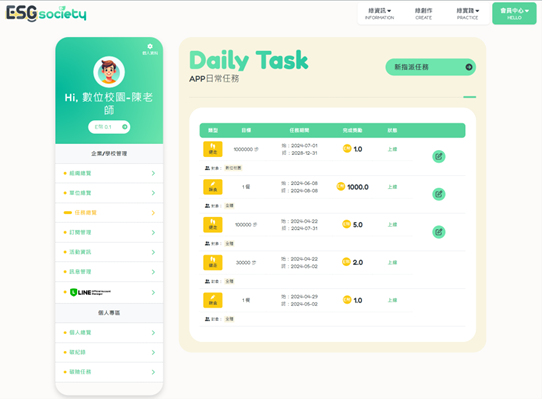Click the 1000.0 reward value
The image size is (542, 399).
tap(358, 187)
